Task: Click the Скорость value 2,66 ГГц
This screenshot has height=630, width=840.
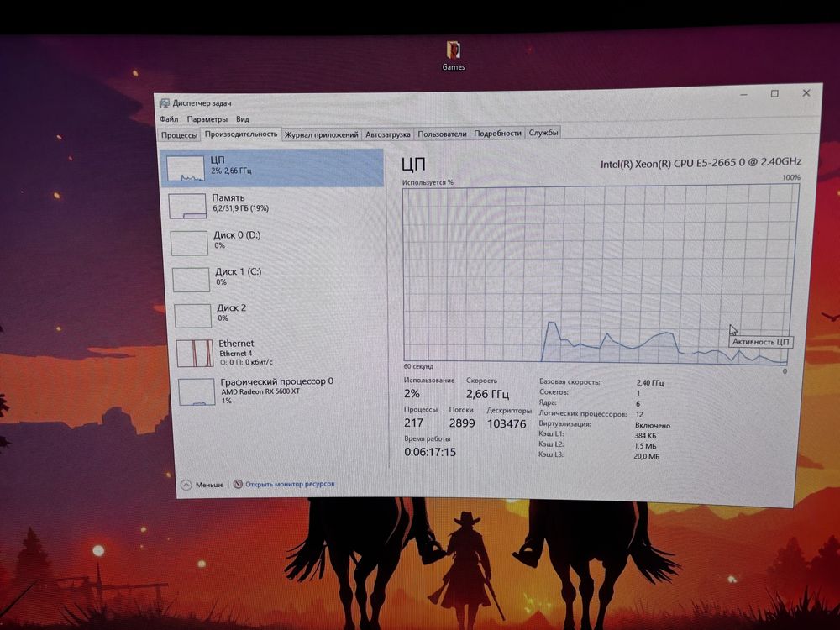Action: coord(487,394)
